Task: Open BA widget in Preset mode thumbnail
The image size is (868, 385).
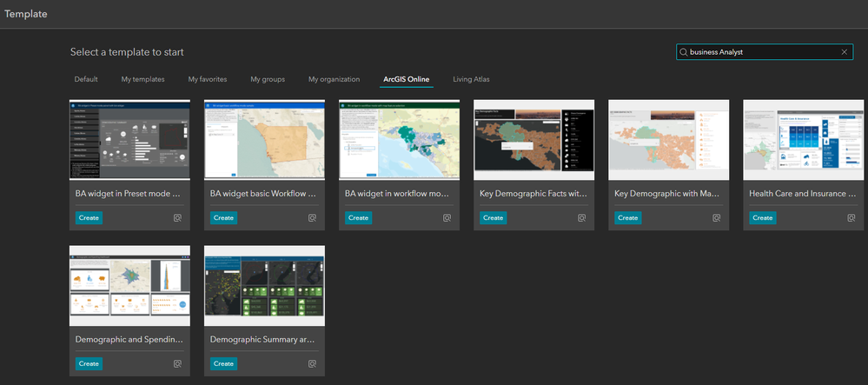Action: (x=129, y=140)
